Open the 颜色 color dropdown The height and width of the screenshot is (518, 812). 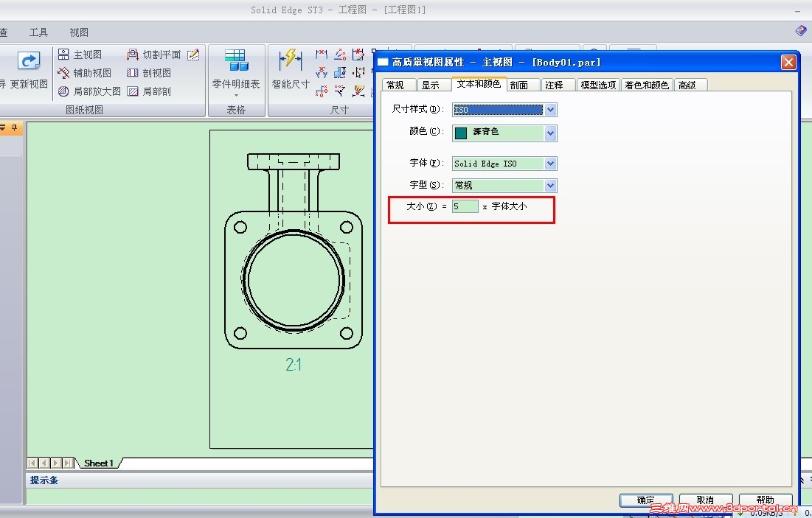(x=550, y=133)
